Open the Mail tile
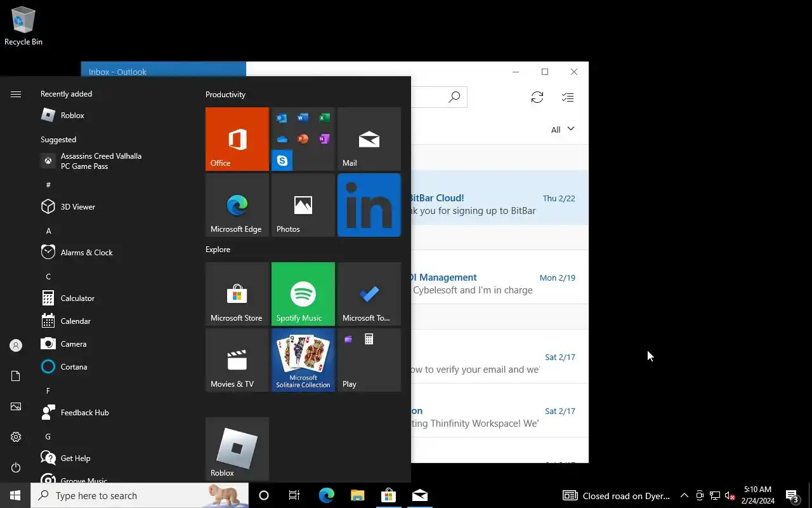Viewport: 812px width, 508px height. tap(369, 139)
